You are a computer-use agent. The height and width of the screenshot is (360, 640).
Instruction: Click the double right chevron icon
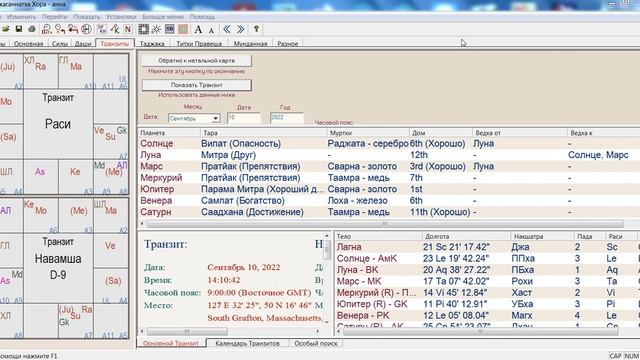click(240, 29)
